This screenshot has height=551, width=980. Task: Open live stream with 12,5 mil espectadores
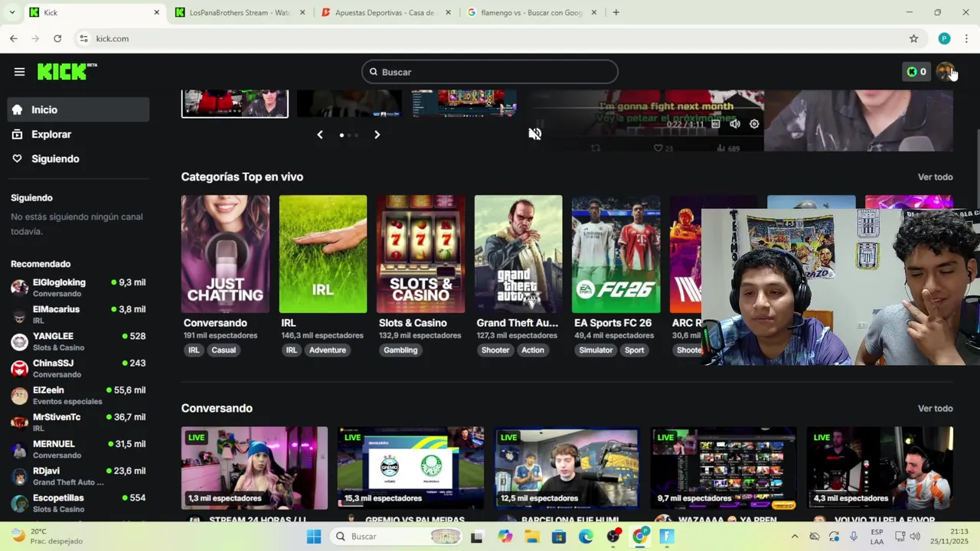tap(567, 468)
